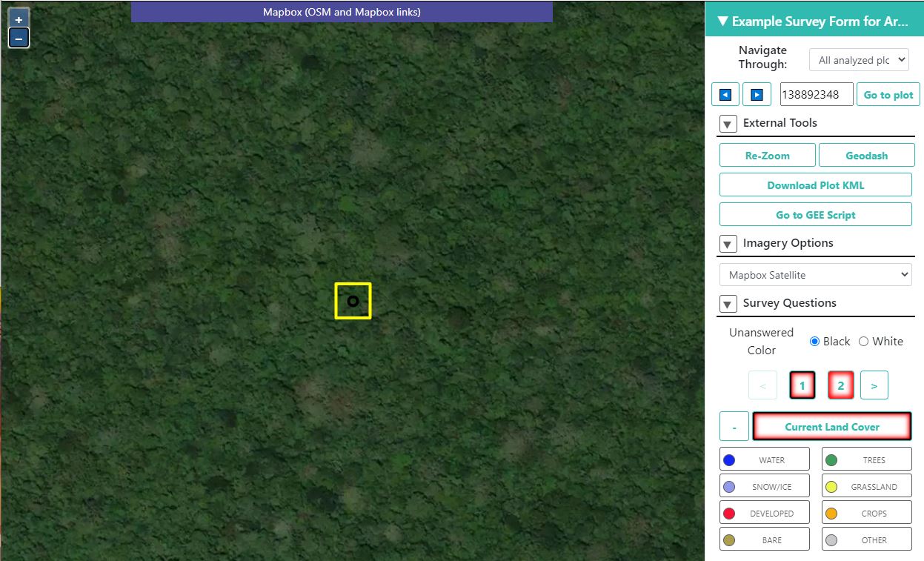Select White unanswered color
Screen dimensions: 924x561
(x=863, y=342)
